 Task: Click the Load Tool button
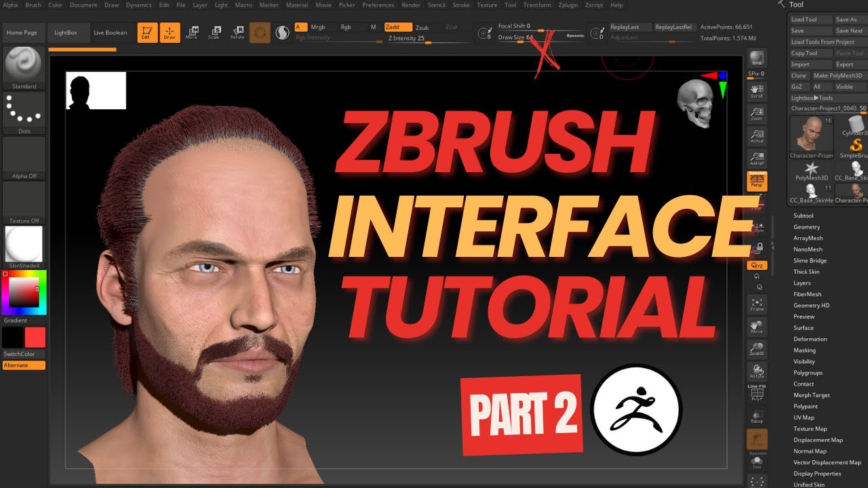[811, 20]
